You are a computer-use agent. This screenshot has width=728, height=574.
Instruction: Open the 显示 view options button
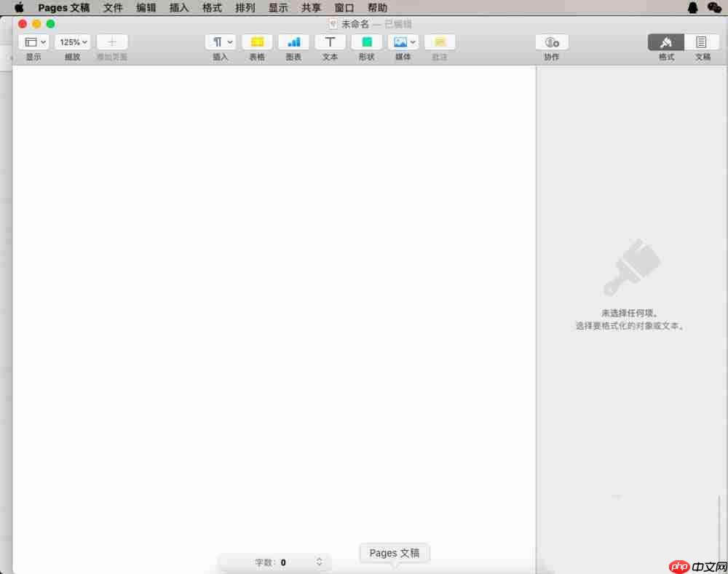[33, 42]
